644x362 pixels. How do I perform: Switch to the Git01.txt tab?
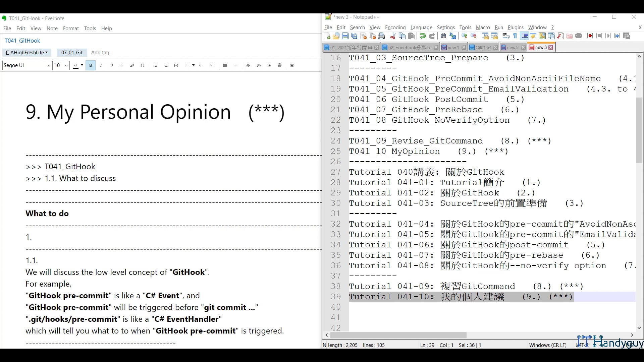click(x=483, y=48)
